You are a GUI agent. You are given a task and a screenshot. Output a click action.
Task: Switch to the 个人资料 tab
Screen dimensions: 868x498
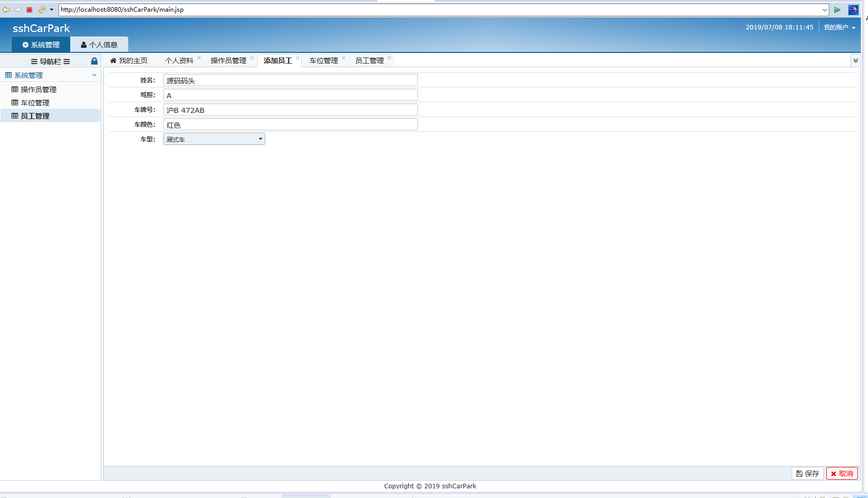(x=179, y=61)
